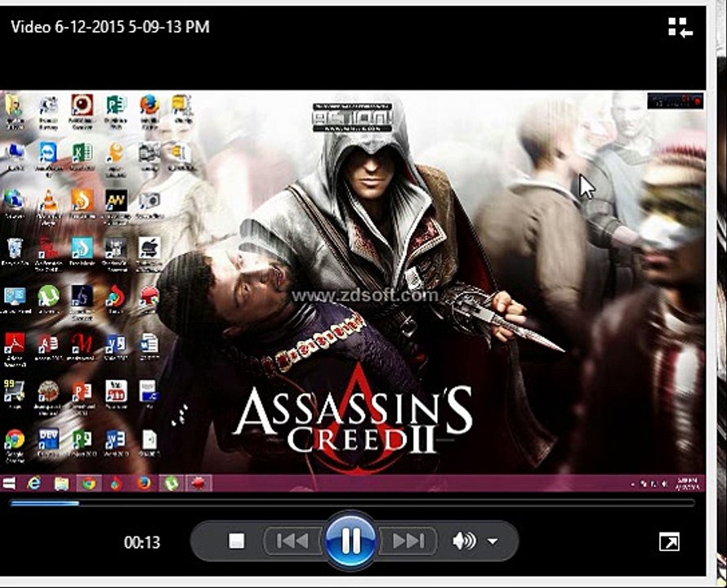This screenshot has height=588, width=727.
Task: Open the TeamViewer desktop shortcut
Action: (48, 159)
